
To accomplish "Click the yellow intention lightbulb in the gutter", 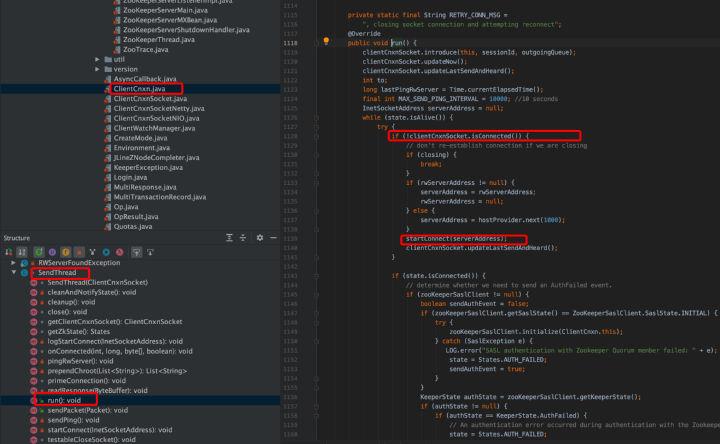I will point(326,43).
